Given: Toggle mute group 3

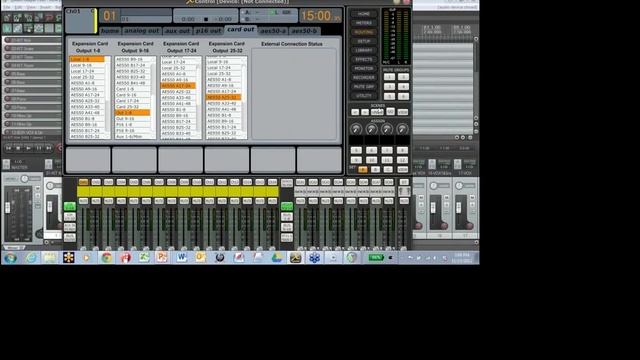Looking at the screenshot, I should pyautogui.click(x=389, y=87).
